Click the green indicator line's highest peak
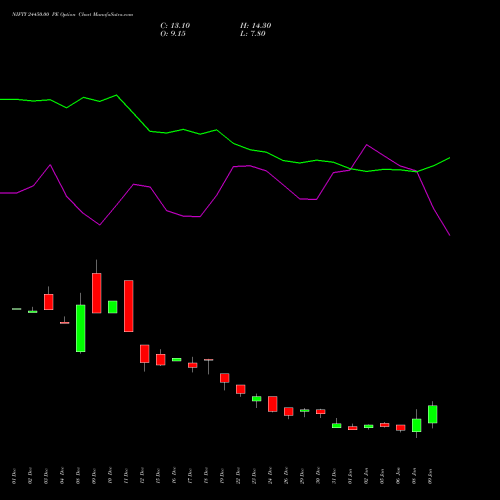 pos(116,95)
